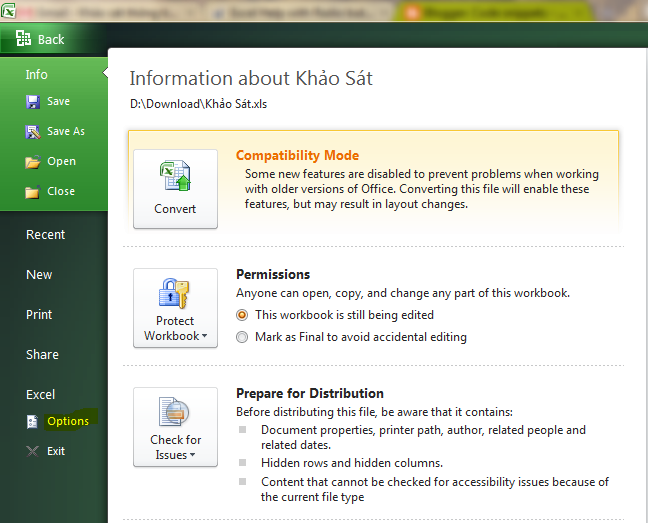Open the Print tab
Screen dimensions: 648x523
pos(39,315)
